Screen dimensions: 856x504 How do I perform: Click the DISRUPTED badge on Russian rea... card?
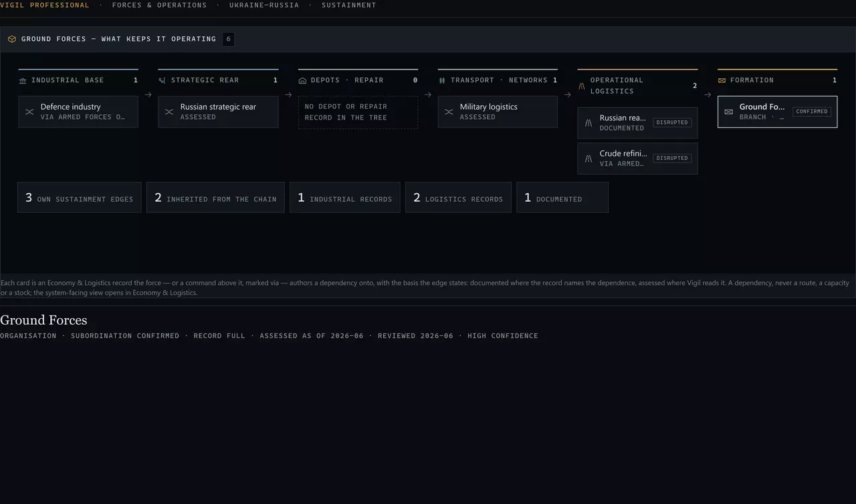tap(672, 123)
